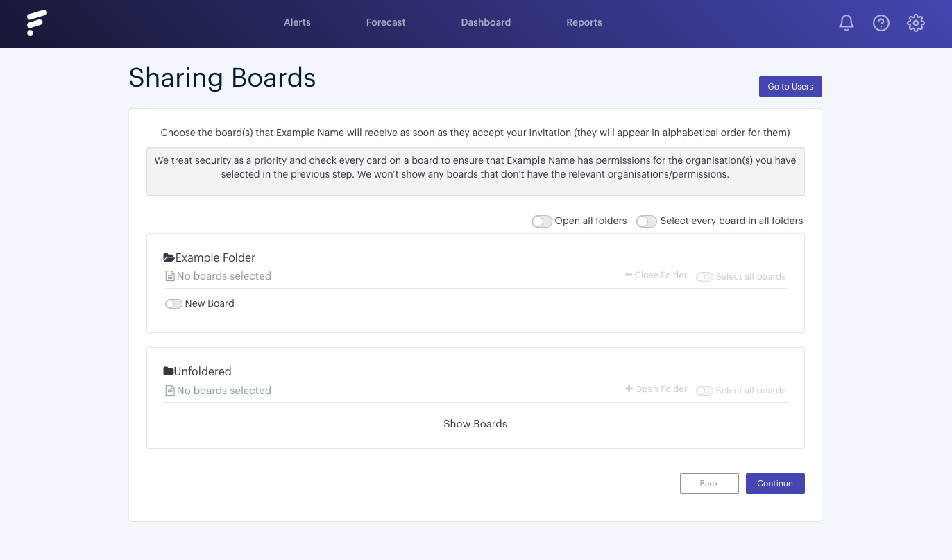Click the Go to Users button
Viewport: 952px width, 560px height.
point(790,87)
